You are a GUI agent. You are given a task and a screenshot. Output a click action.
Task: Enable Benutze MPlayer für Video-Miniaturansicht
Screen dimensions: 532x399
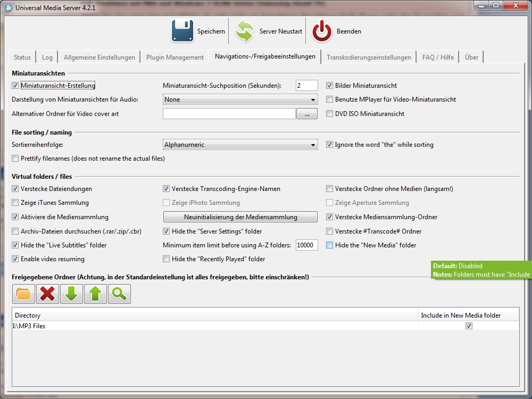tap(329, 99)
